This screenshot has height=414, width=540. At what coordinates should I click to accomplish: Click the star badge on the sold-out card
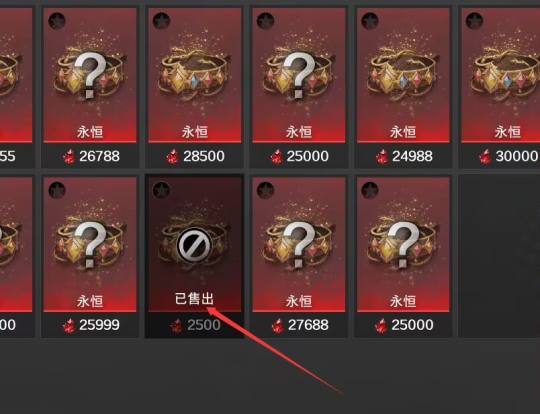161,190
